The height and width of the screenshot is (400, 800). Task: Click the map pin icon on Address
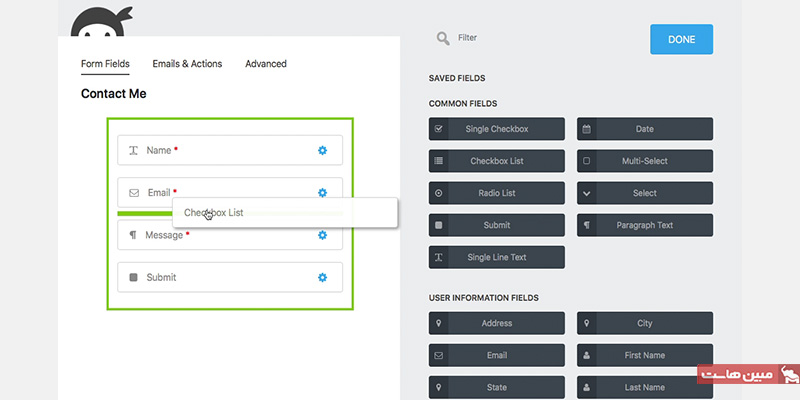pos(438,323)
